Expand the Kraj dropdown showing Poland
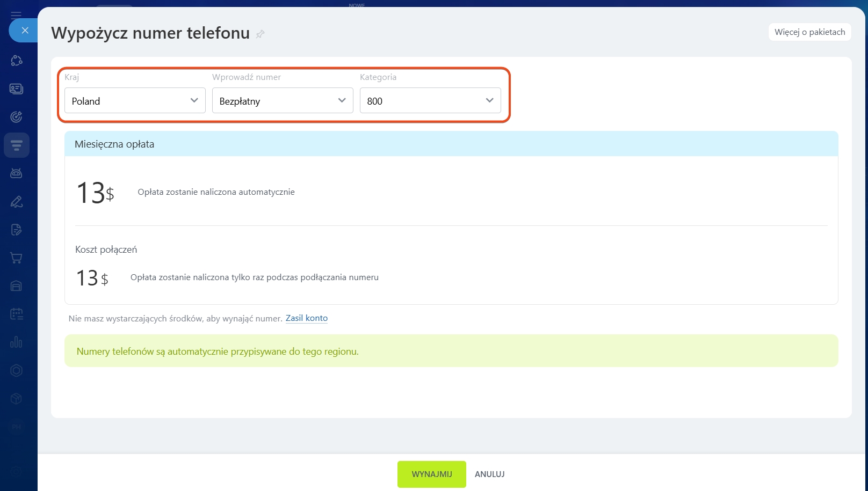Viewport: 868px width, 491px height. [135, 101]
